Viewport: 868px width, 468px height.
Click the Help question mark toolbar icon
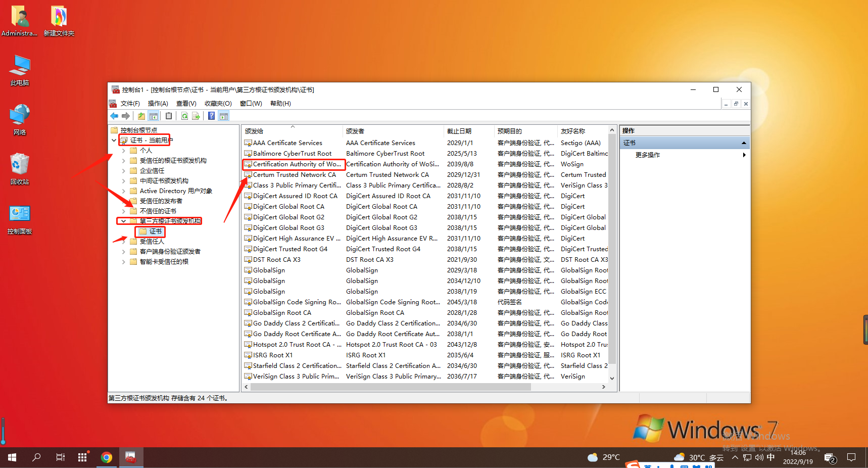pyautogui.click(x=211, y=116)
